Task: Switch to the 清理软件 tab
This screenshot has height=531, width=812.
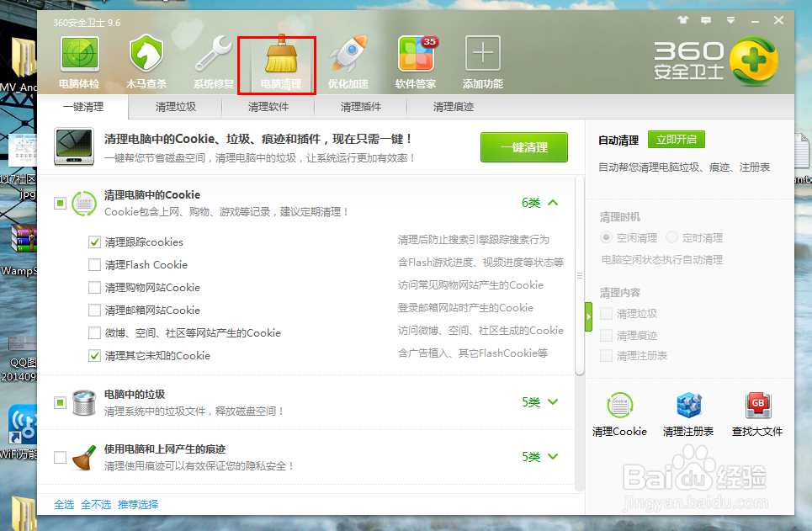Action: [x=268, y=107]
